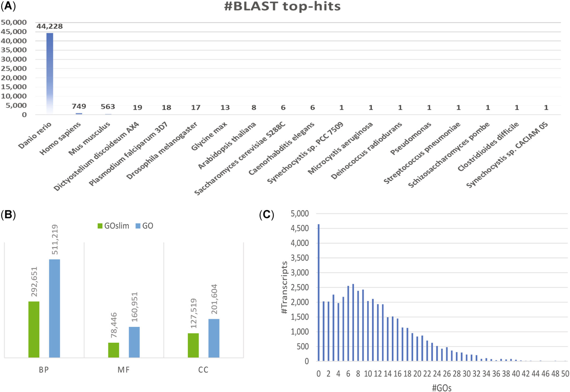Select the green GOslim bar for BP
Screen dimensions: 570x392
[x=34, y=330]
